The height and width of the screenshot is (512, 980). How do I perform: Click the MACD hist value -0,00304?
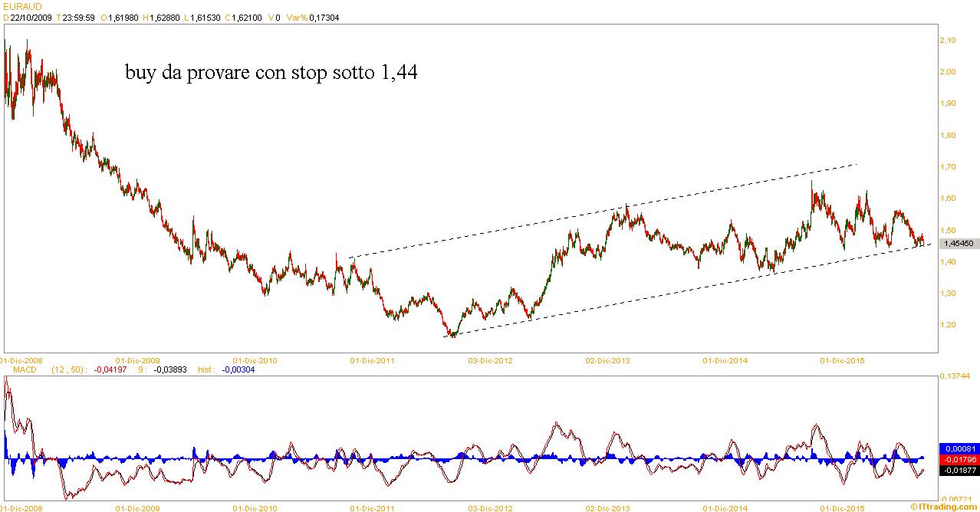coord(237,369)
